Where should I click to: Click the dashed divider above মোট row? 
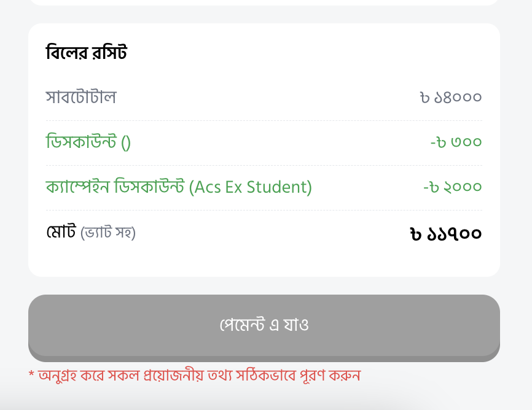264,211
